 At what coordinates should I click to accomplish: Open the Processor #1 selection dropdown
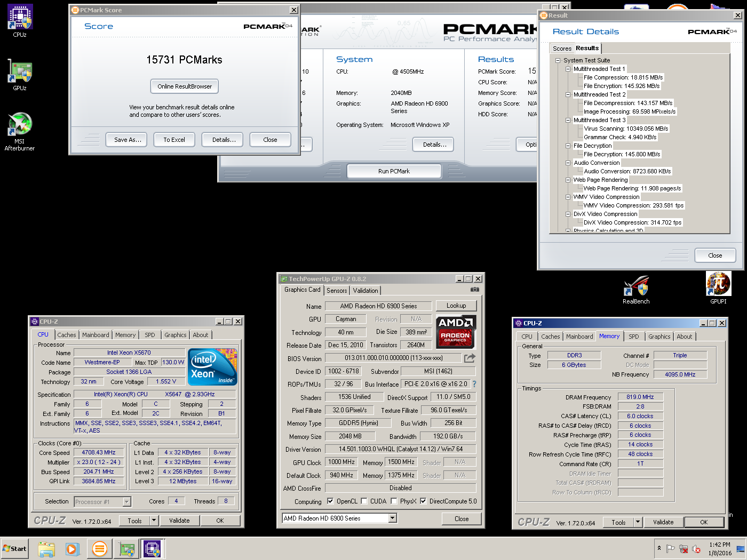pos(127,502)
